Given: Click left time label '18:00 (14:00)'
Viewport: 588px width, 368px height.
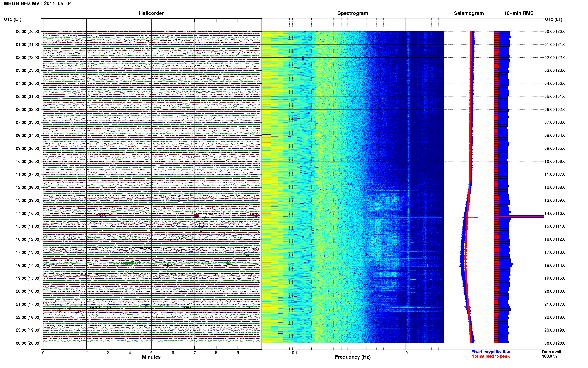Looking at the screenshot, I should click(28, 265).
